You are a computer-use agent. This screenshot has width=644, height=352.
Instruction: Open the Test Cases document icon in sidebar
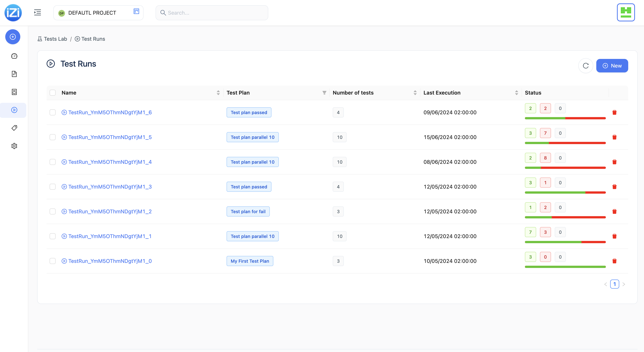(14, 74)
